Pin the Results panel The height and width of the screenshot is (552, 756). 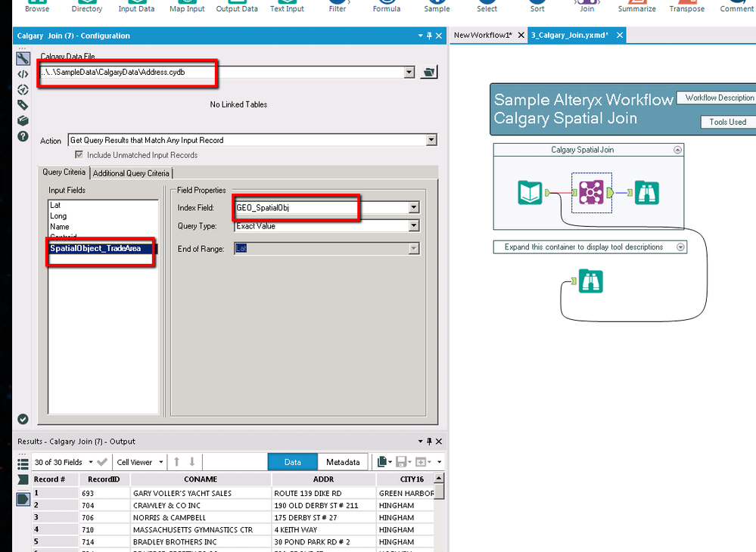(429, 441)
